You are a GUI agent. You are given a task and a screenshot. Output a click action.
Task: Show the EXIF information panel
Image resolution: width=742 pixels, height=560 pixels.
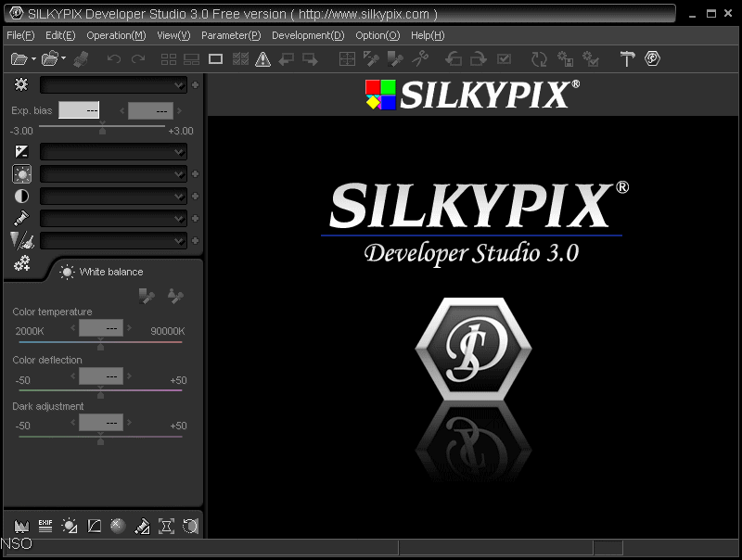tap(45, 526)
